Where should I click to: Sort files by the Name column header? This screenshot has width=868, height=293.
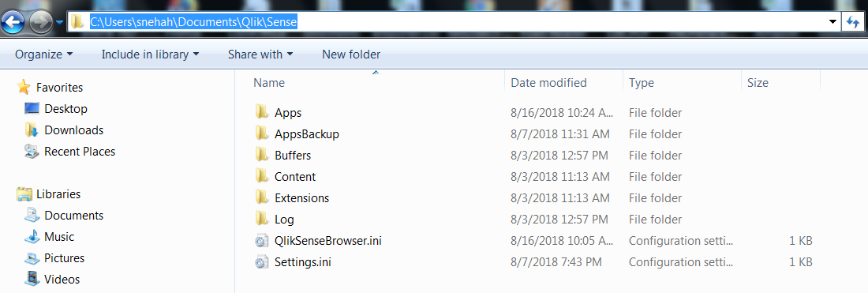(376, 83)
